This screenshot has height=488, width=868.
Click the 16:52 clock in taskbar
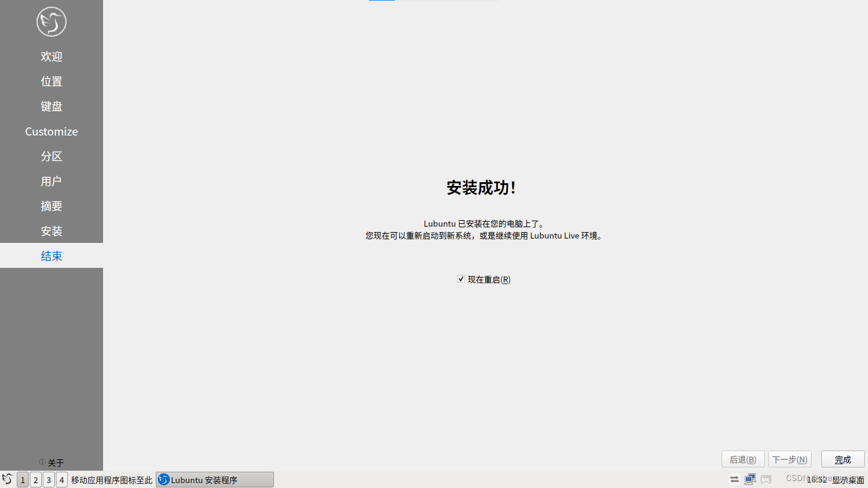[x=816, y=480]
